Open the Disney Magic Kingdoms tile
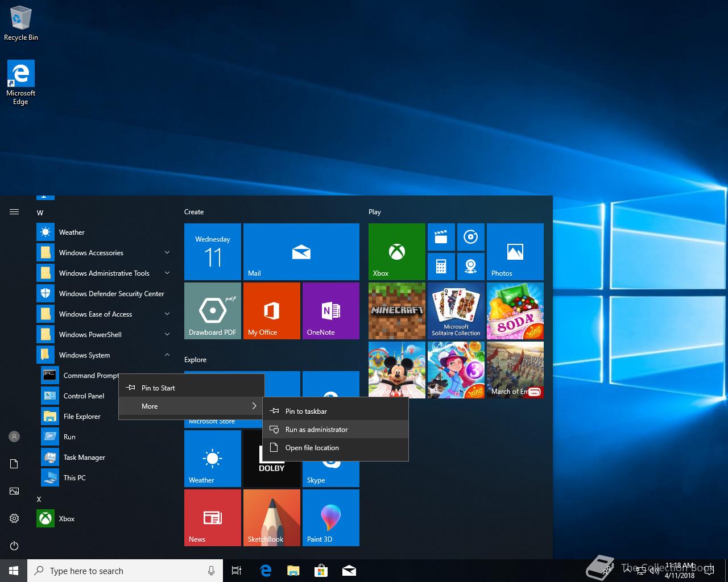728x582 pixels. [397, 370]
